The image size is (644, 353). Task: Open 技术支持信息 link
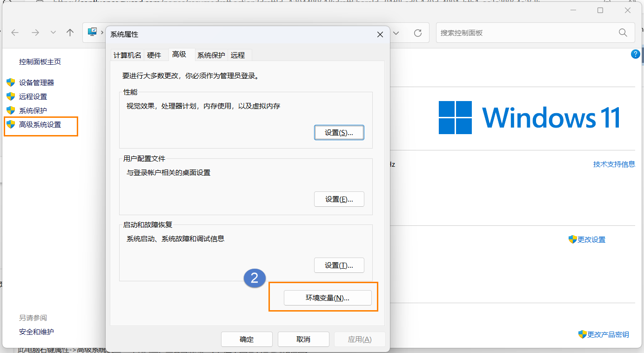point(614,164)
